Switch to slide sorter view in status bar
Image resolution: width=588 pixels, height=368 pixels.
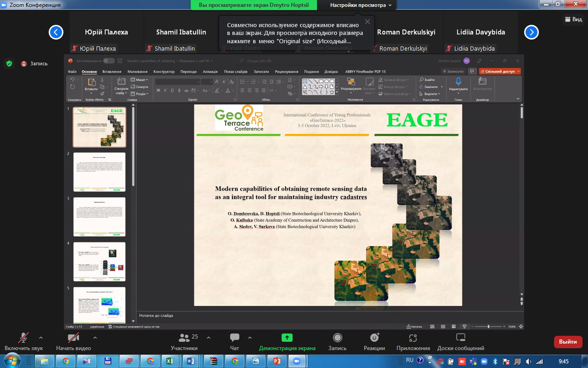[x=443, y=327]
